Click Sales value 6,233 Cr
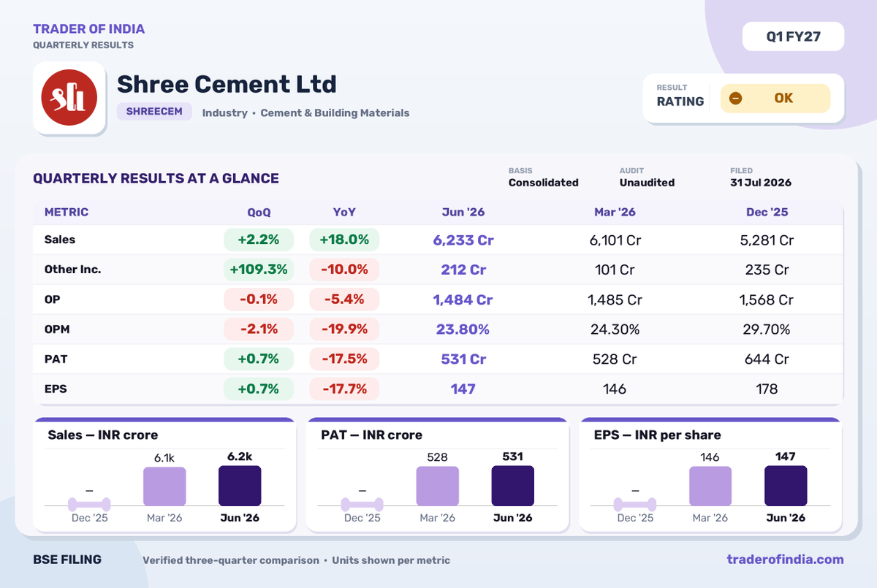Screen dimensions: 877x588 click(x=463, y=240)
